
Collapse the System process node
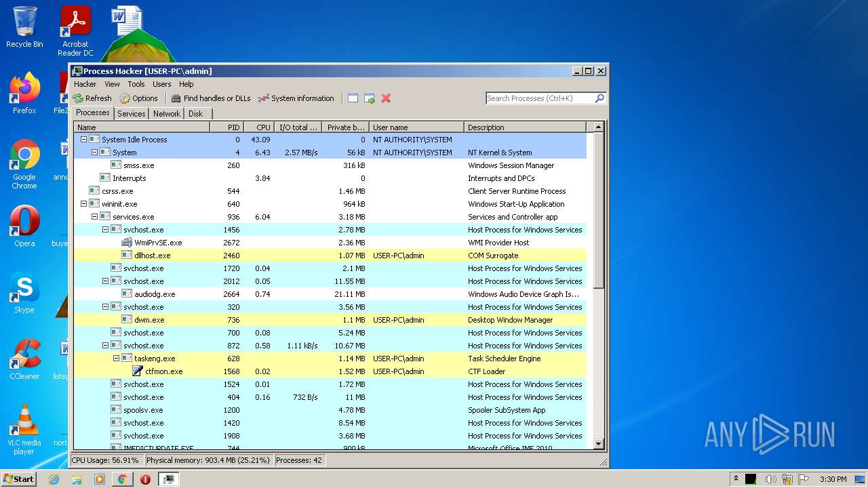94,152
